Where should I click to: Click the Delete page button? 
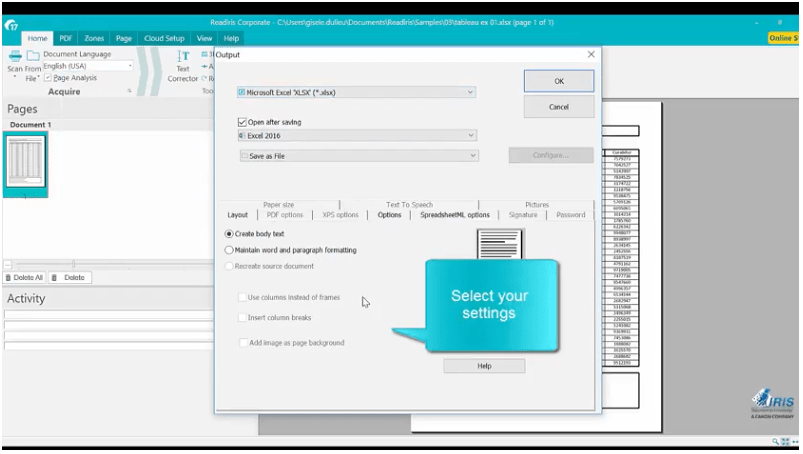point(70,277)
